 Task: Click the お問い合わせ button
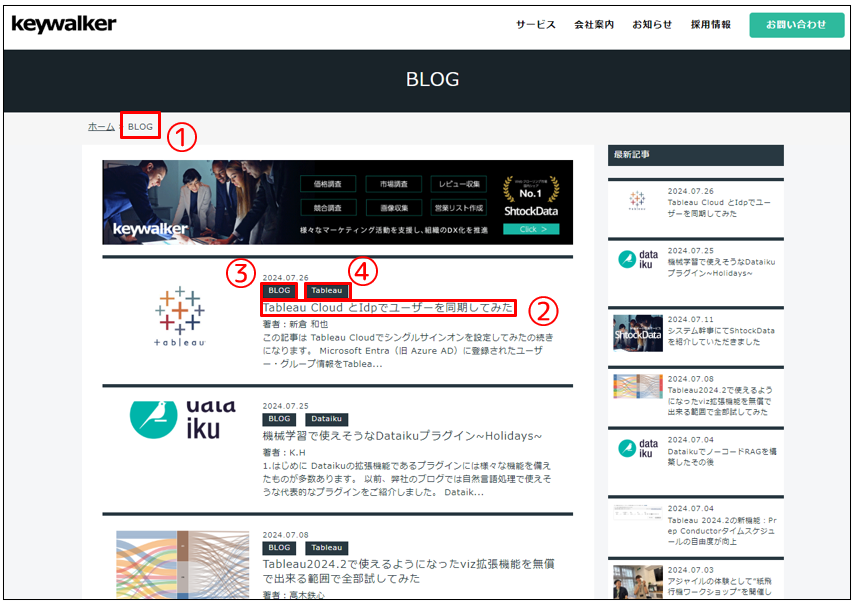(796, 25)
